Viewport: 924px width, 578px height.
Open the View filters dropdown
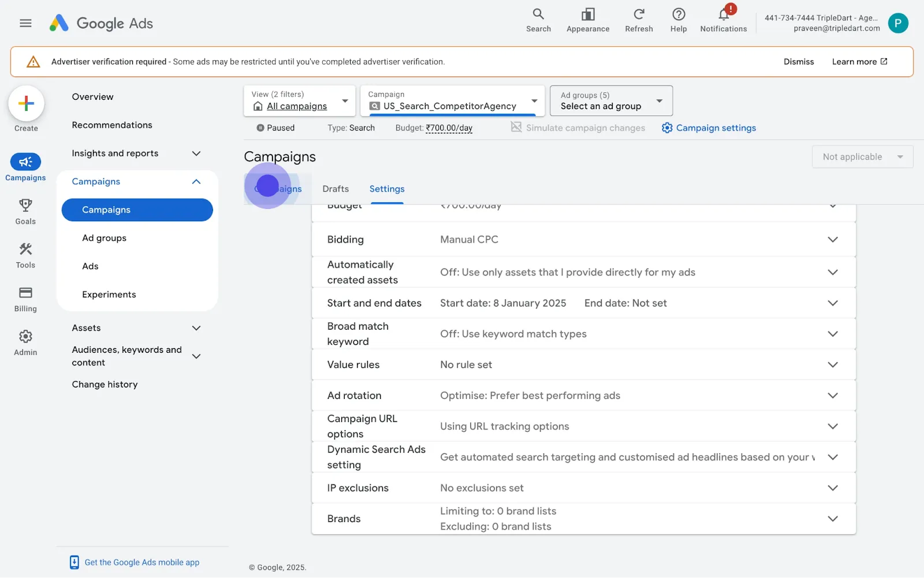[x=300, y=101]
